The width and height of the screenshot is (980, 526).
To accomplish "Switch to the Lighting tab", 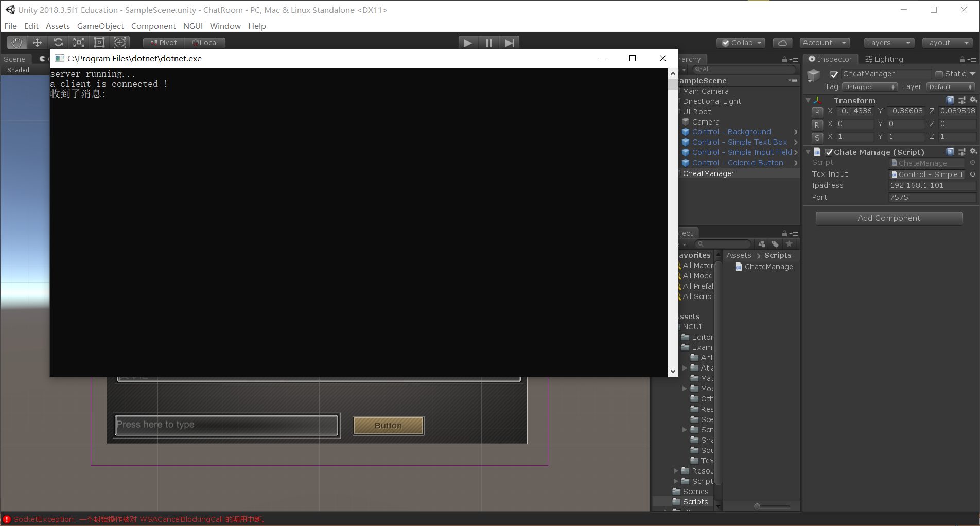I will point(884,59).
